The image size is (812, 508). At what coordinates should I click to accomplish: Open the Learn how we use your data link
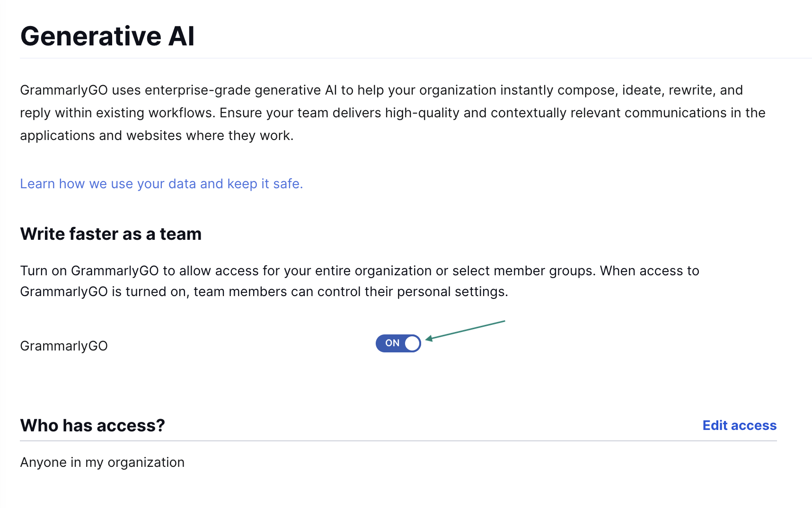[161, 184]
